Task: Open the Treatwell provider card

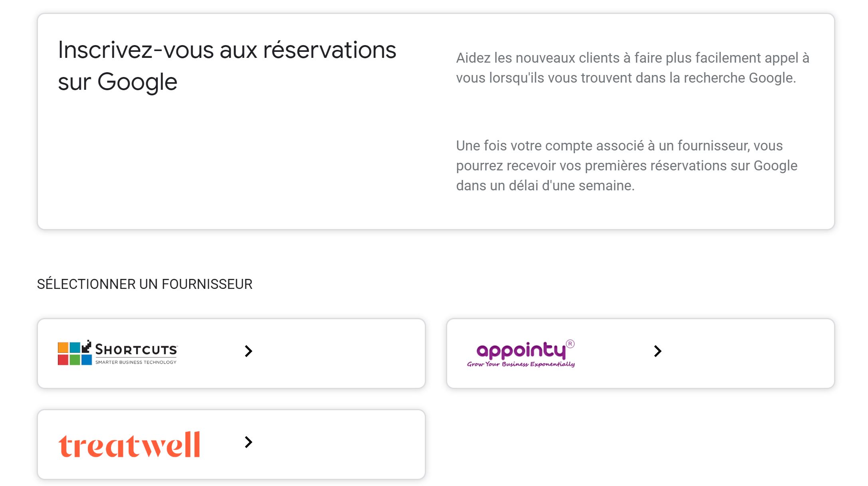Action: pyautogui.click(x=231, y=445)
